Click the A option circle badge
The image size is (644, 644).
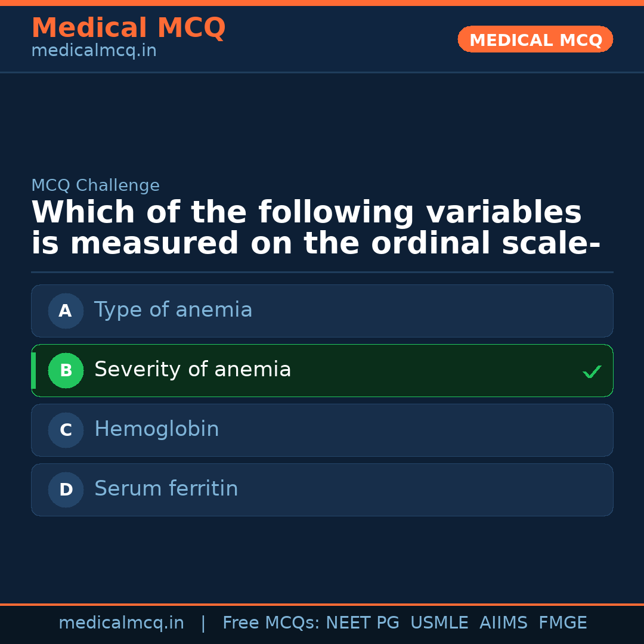point(66,311)
